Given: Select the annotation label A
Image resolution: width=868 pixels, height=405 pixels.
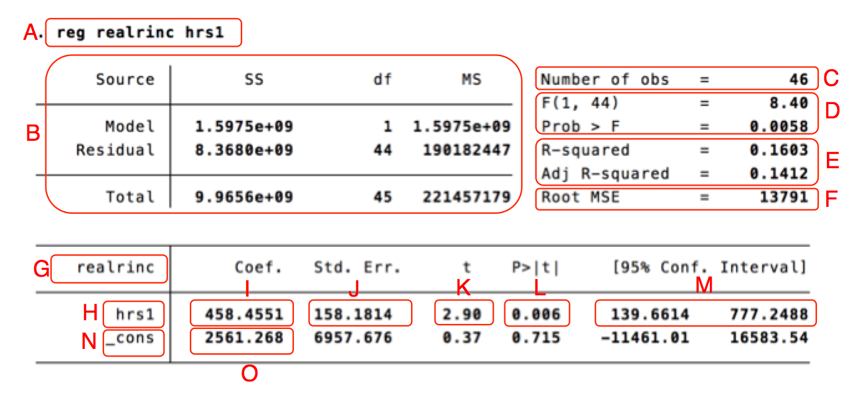Looking at the screenshot, I should coord(31,32).
